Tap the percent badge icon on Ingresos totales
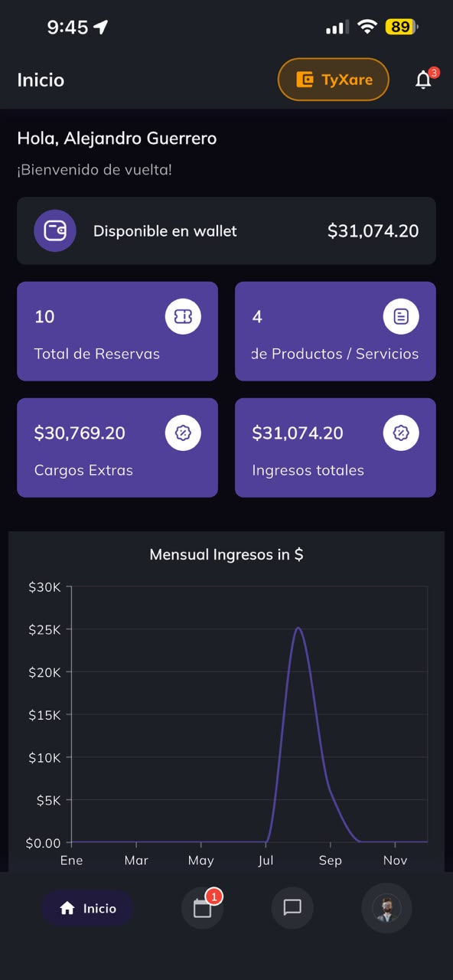The width and height of the screenshot is (453, 980). pyautogui.click(x=401, y=433)
